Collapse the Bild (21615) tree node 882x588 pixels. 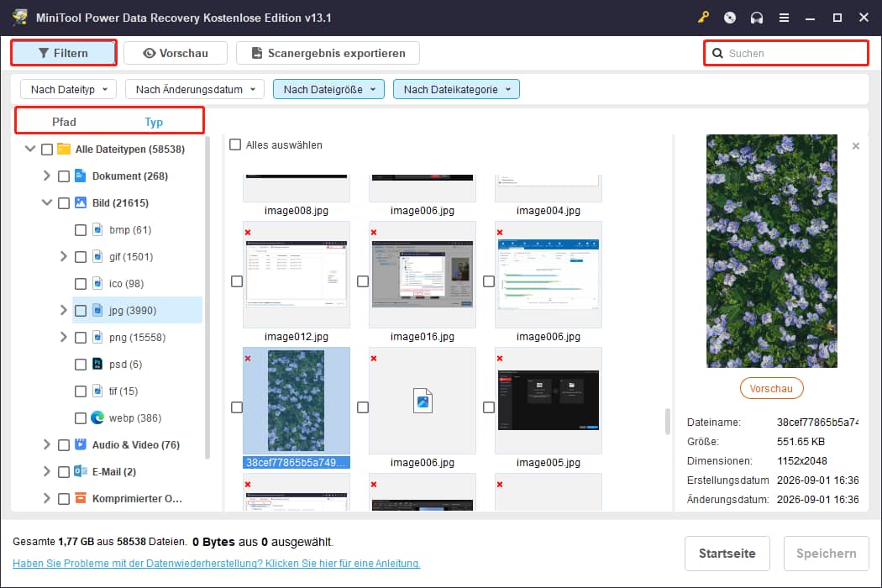click(47, 202)
